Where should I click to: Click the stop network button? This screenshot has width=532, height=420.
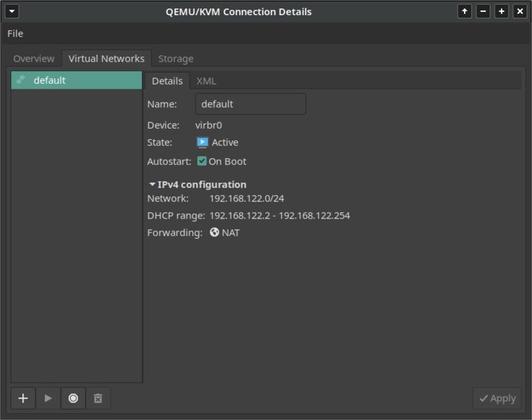coord(73,399)
